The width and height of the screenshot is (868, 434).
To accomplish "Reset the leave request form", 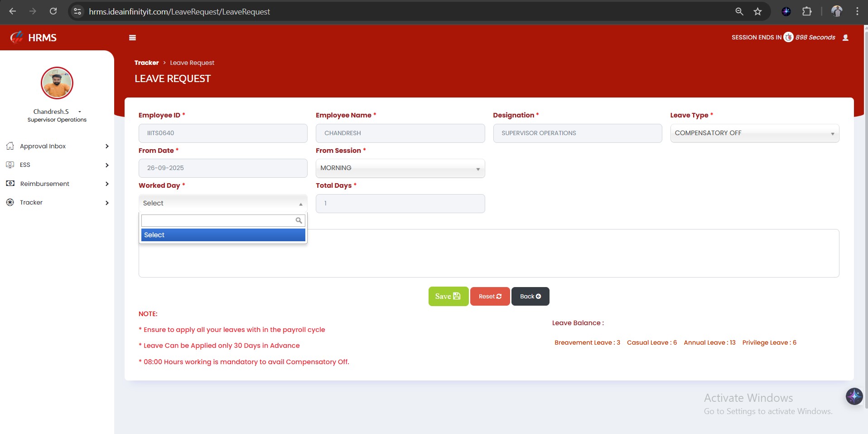I will click(490, 297).
